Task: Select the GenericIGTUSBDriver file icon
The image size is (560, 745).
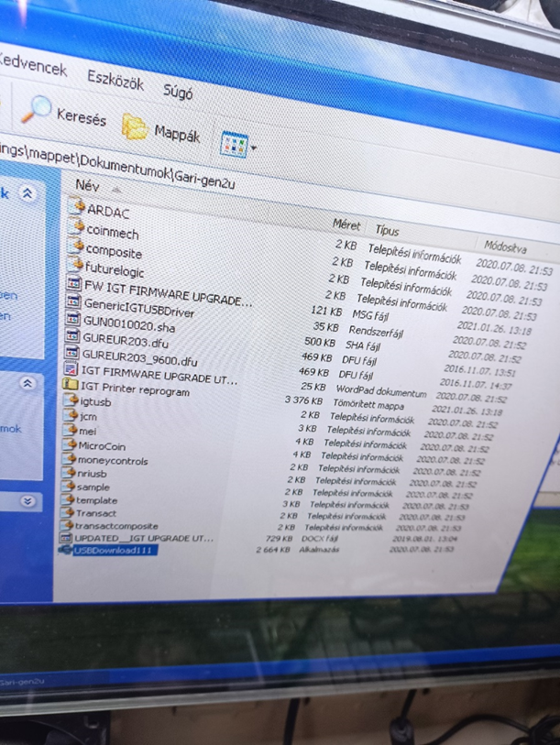Action: pyautogui.click(x=73, y=301)
